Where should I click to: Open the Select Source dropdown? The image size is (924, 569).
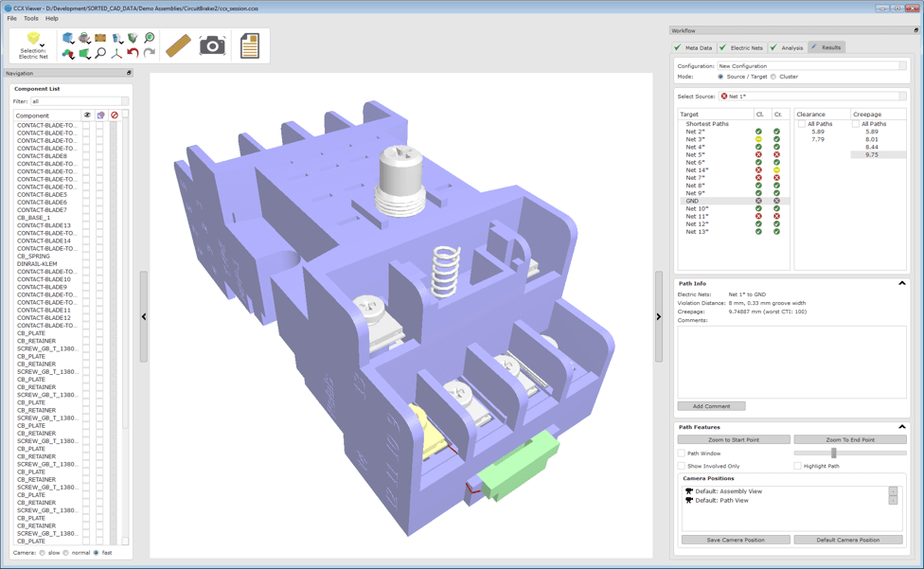point(812,97)
